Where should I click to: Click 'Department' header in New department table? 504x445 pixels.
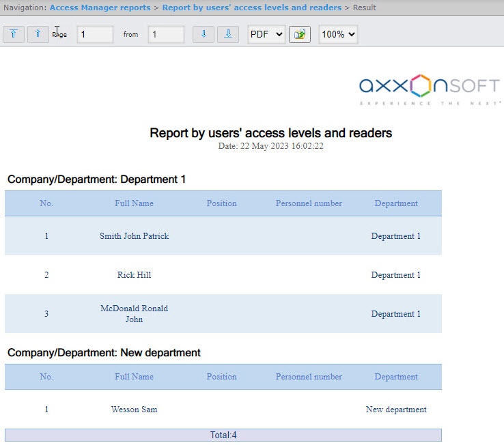tap(396, 377)
